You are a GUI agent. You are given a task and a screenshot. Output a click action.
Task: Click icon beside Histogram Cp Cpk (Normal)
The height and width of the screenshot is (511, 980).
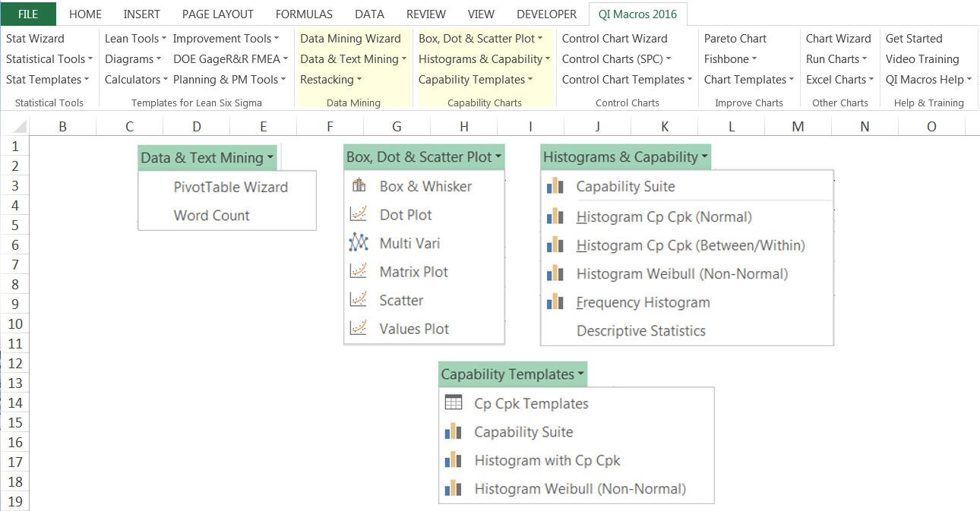click(555, 217)
